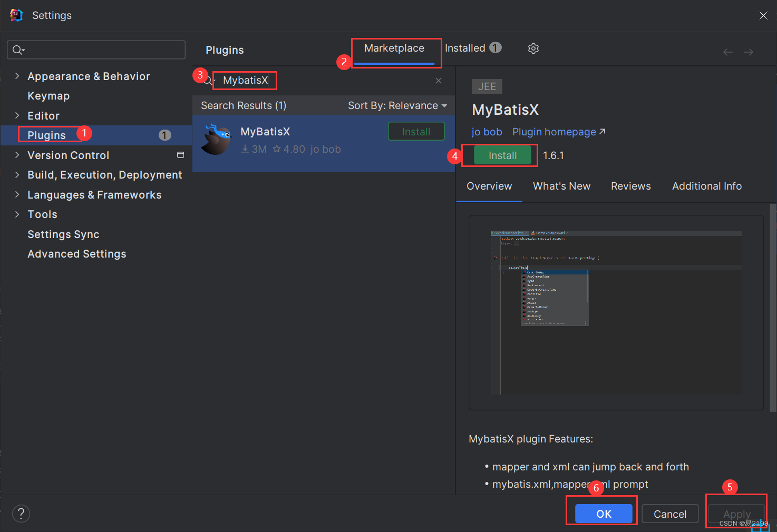Open the jo bob vendor link

pos(487,132)
